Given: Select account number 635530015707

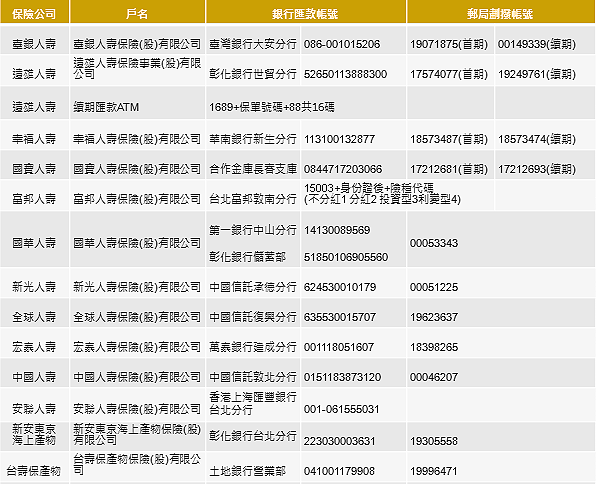Looking at the screenshot, I should [340, 317].
